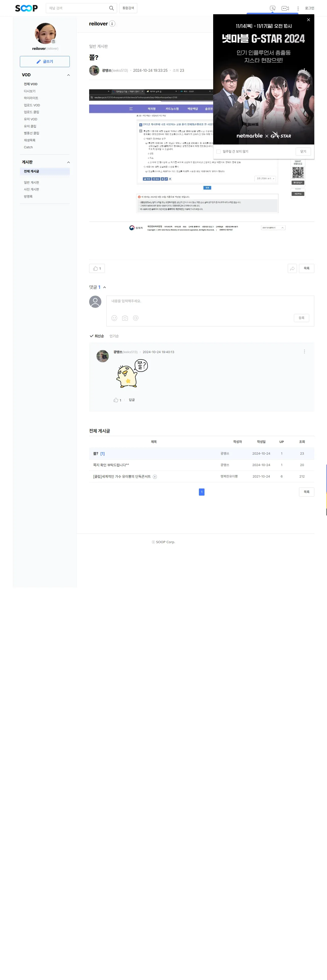This screenshot has height=980, width=327.
Task: Open 일반 게시판 in sidebar
Action: tap(32, 183)
